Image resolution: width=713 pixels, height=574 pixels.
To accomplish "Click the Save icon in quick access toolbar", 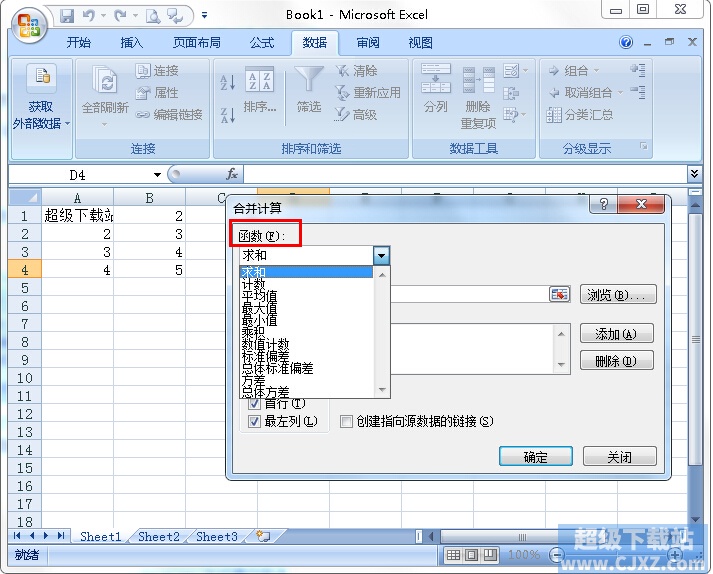I will [67, 16].
